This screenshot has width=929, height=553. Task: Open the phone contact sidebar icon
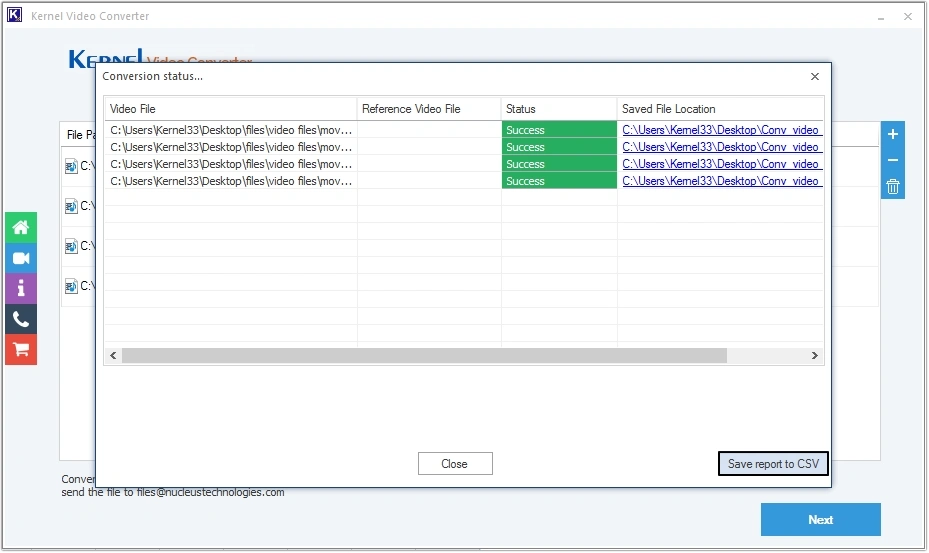(x=20, y=320)
